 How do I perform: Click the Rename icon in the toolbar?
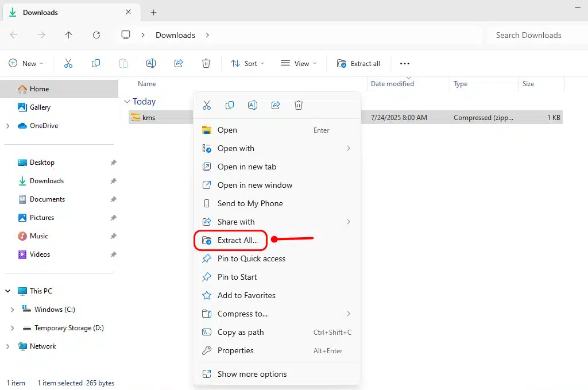[x=151, y=64]
